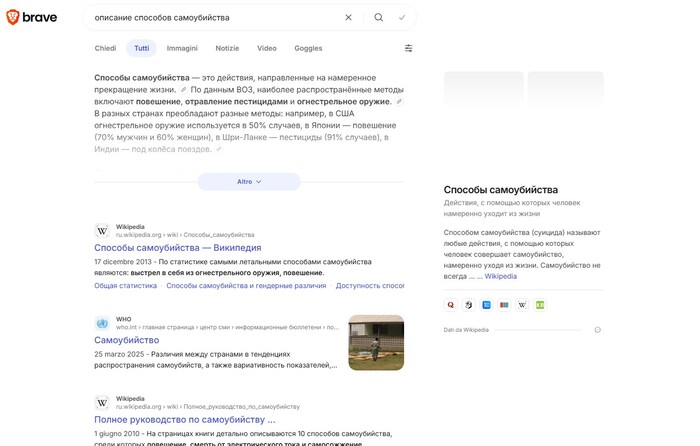Click the '25 marzo 2025' result date
The width and height of the screenshot is (700, 446).
coord(119,354)
